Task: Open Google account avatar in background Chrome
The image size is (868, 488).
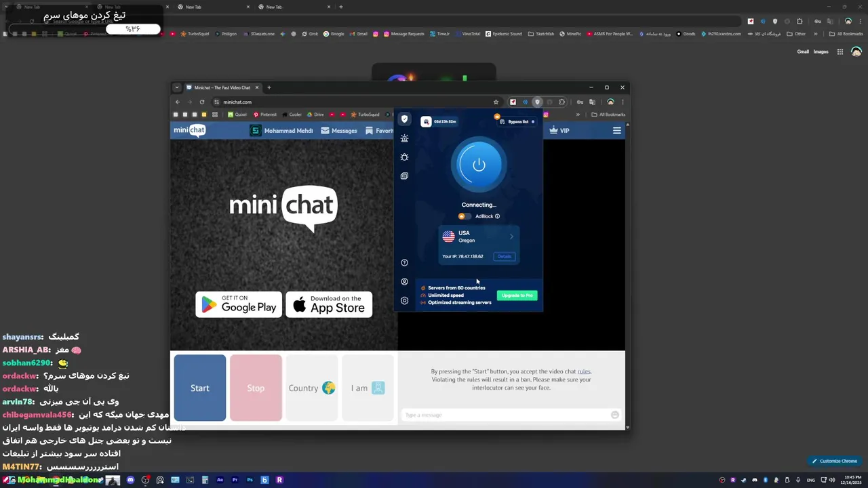Action: click(x=856, y=52)
